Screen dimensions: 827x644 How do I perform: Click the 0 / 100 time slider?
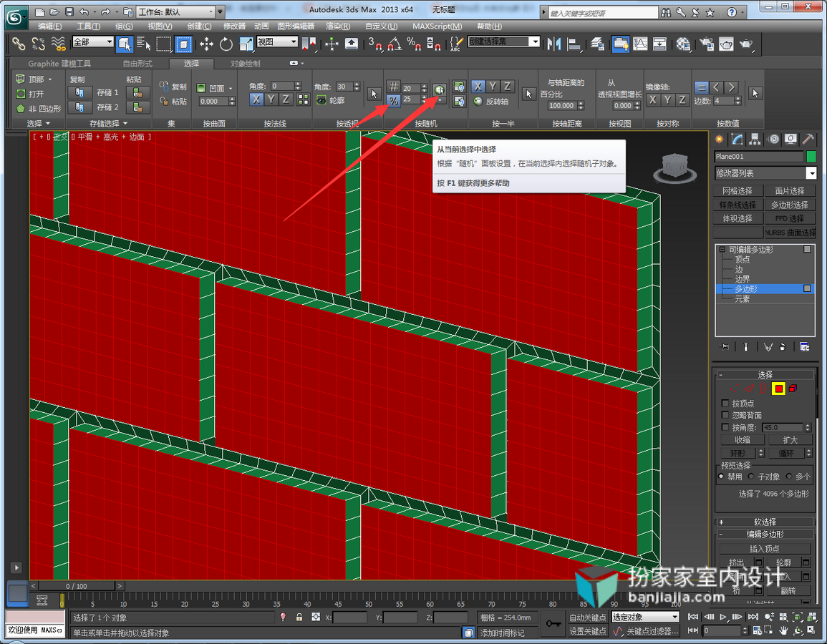77,586
